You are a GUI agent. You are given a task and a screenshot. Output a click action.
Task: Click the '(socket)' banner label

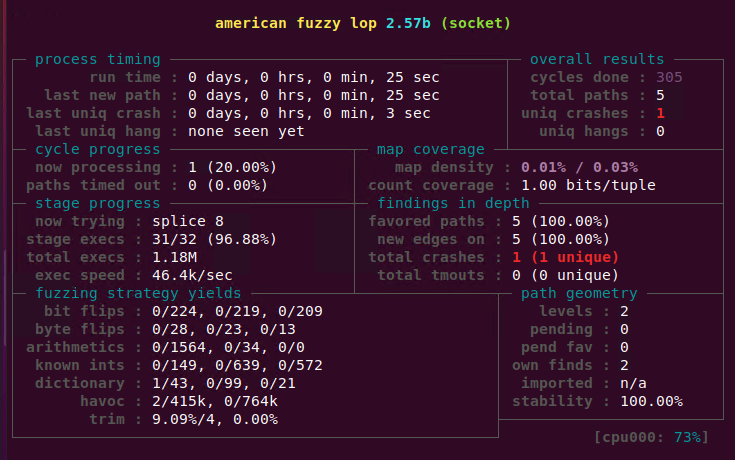click(476, 23)
